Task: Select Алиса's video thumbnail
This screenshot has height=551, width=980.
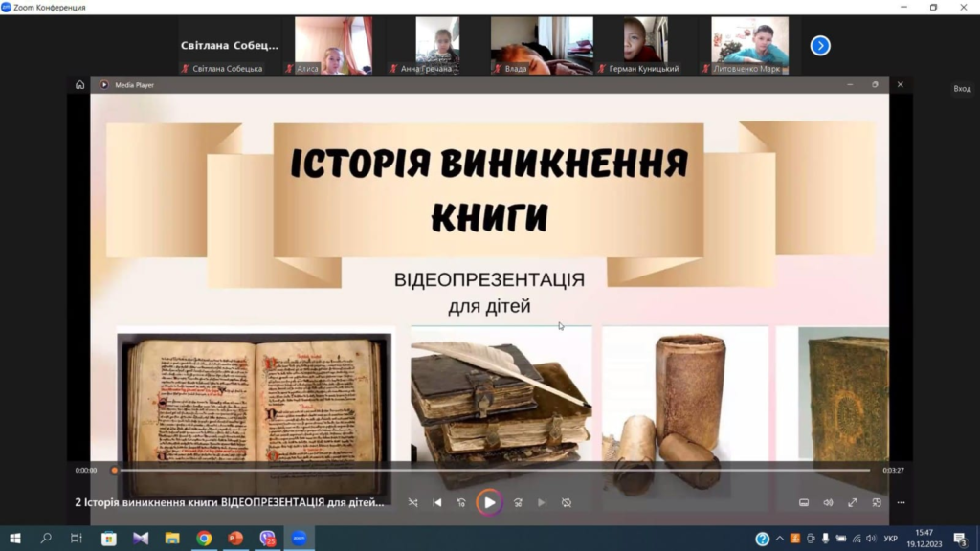Action: [334, 46]
